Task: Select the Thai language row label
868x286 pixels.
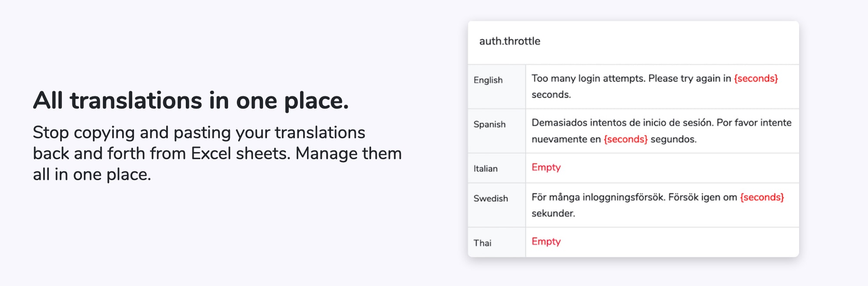Action: coord(482,243)
